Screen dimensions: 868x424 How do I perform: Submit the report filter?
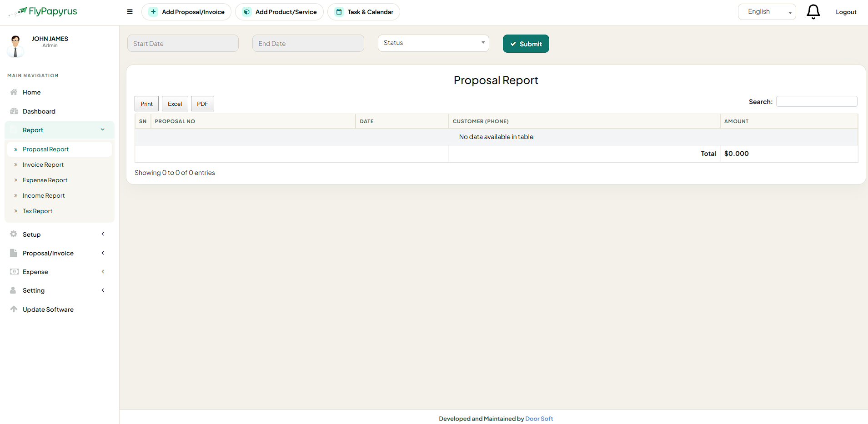(x=526, y=44)
